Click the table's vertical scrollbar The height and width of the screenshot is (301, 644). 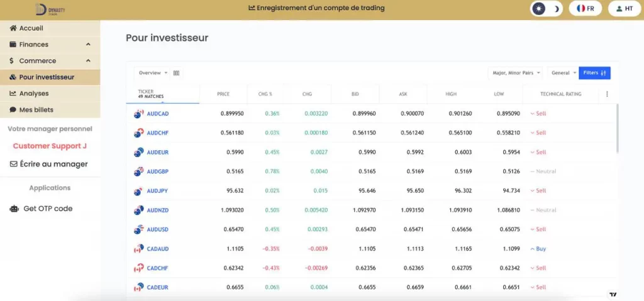tap(616, 129)
